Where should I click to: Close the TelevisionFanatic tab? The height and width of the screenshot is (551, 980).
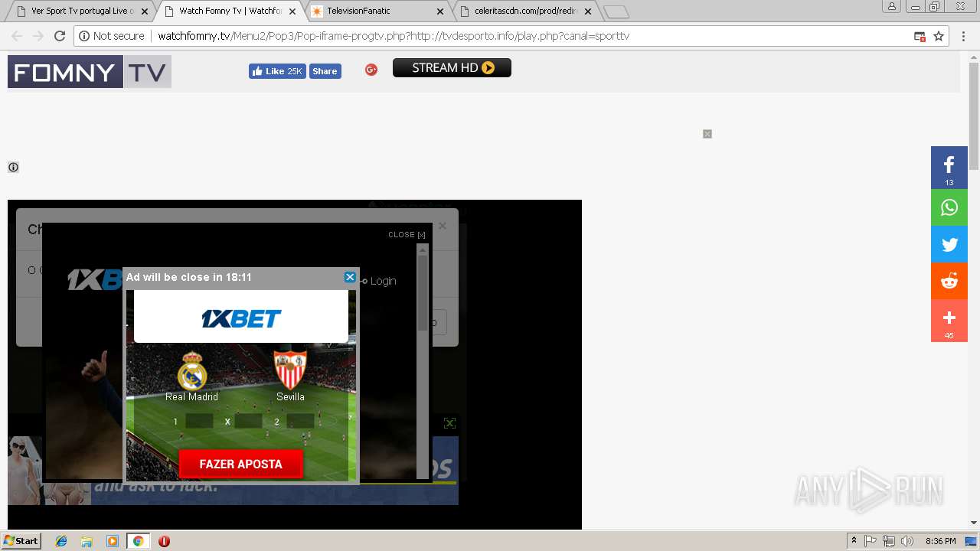[440, 11]
